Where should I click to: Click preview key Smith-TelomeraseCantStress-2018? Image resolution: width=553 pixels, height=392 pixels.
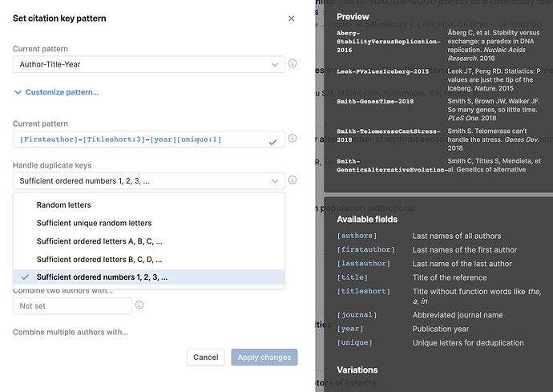pyautogui.click(x=388, y=135)
